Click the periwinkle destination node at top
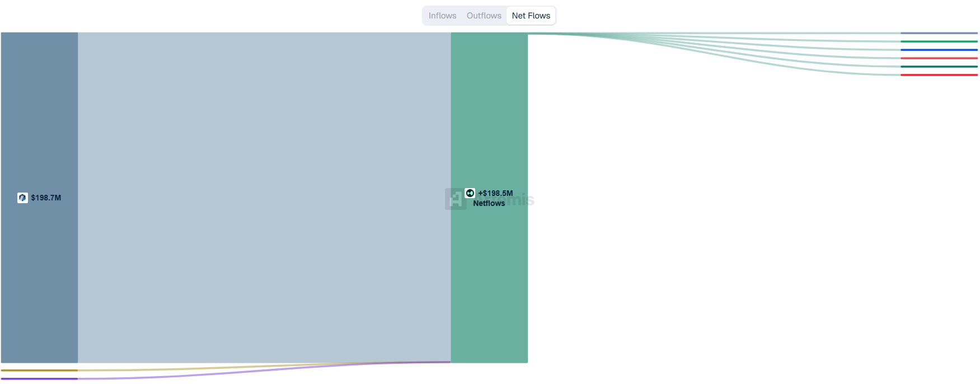This screenshot has height=384, width=980. tap(939, 33)
